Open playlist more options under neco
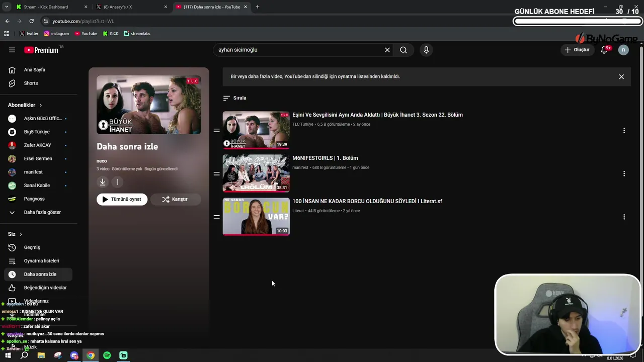644x362 pixels. [x=117, y=182]
